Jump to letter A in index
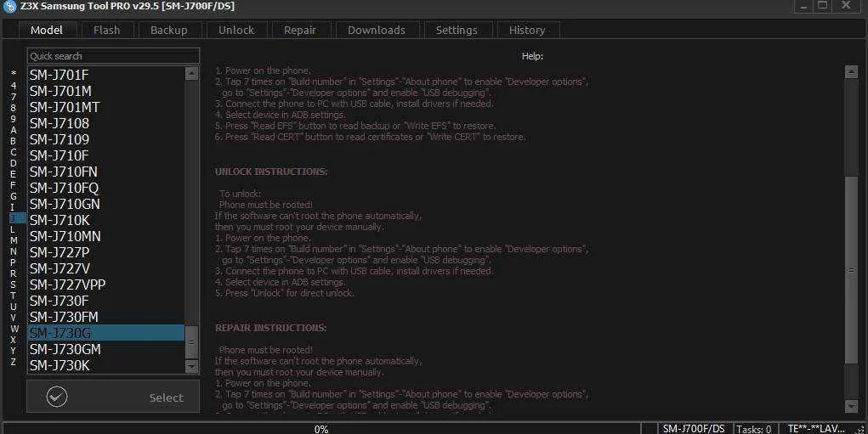Viewport: 868px width, 434px height. [x=14, y=130]
